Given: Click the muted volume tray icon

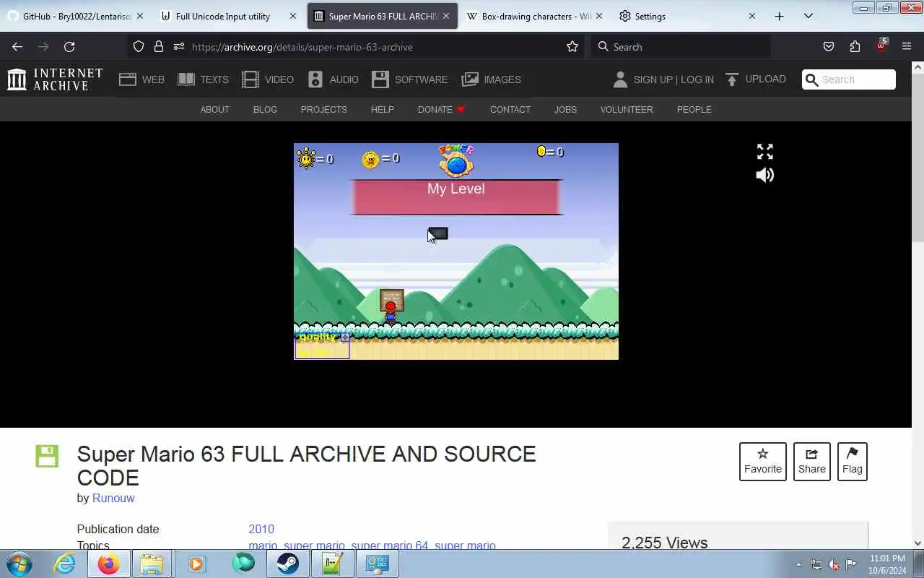Looking at the screenshot, I should click(x=834, y=564).
